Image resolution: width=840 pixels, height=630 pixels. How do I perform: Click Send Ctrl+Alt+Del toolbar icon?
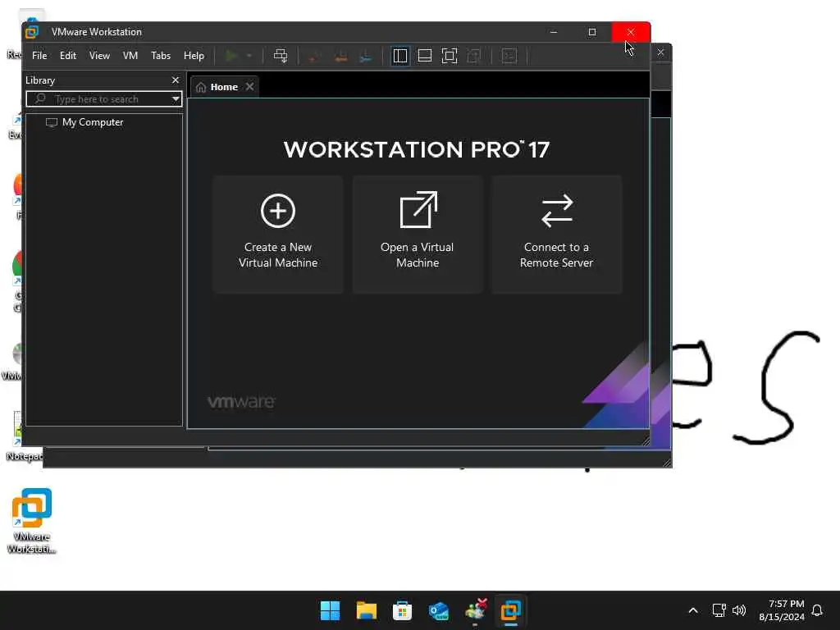pos(281,56)
